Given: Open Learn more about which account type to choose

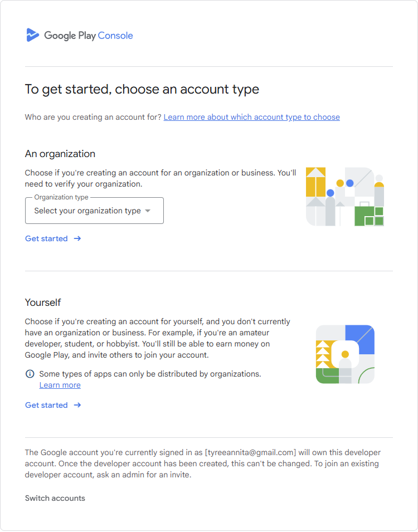Looking at the screenshot, I should click(x=251, y=117).
